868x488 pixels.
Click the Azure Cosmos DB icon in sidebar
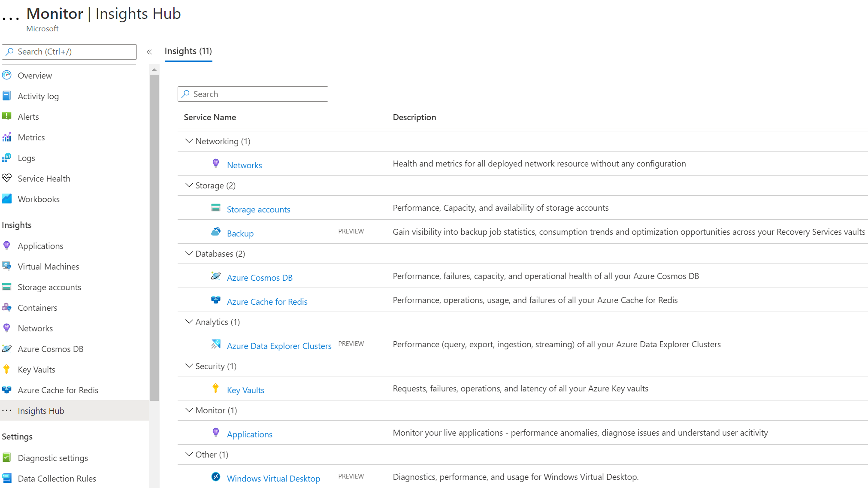click(x=7, y=349)
